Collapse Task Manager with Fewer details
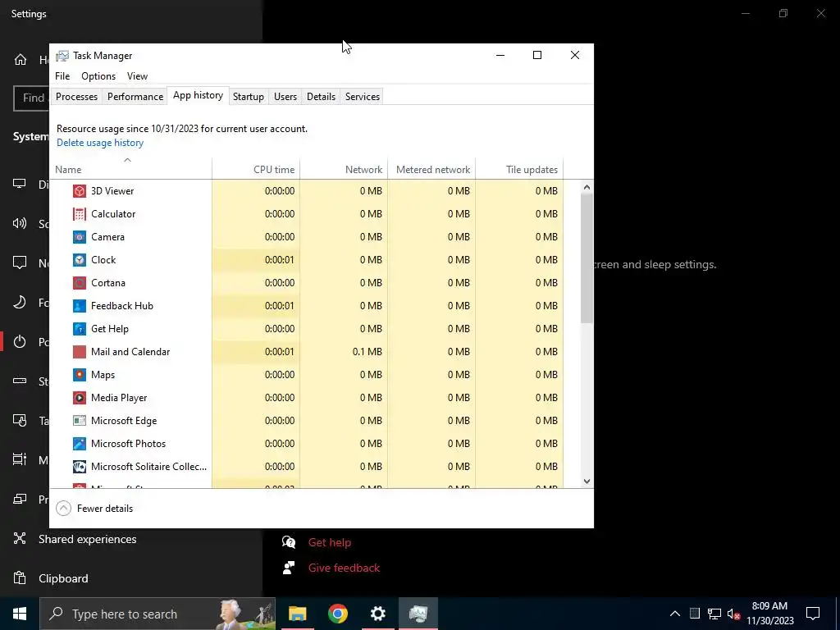Viewport: 840px width, 630px height. coord(94,509)
